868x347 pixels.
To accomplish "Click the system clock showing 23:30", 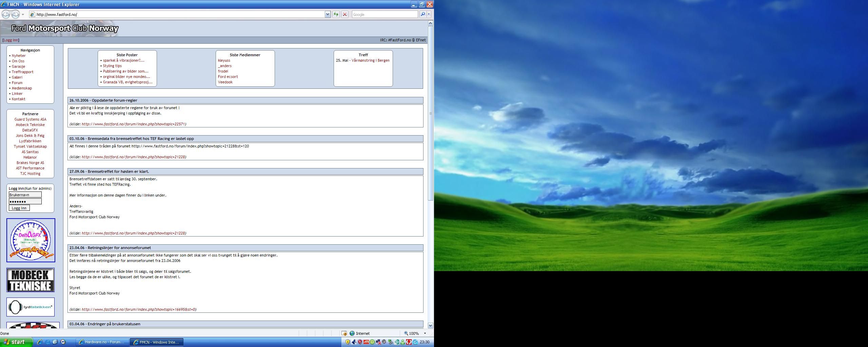I will [425, 342].
